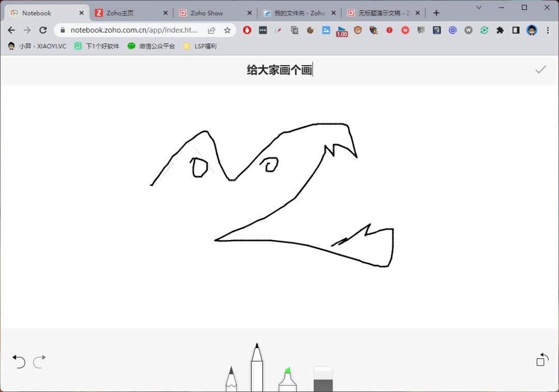Open the Chrome extensions puzzle icon
This screenshot has height=392, width=559.
coord(500,30)
